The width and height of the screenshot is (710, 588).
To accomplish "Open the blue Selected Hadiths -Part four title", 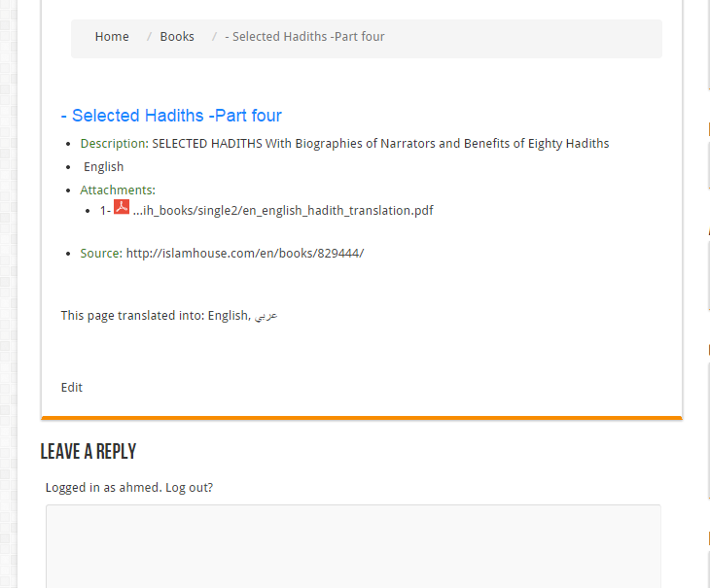I will pyautogui.click(x=171, y=116).
